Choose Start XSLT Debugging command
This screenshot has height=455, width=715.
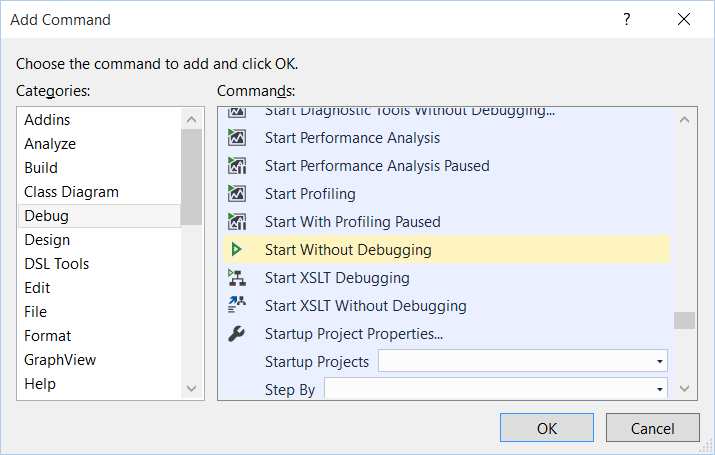(446, 278)
